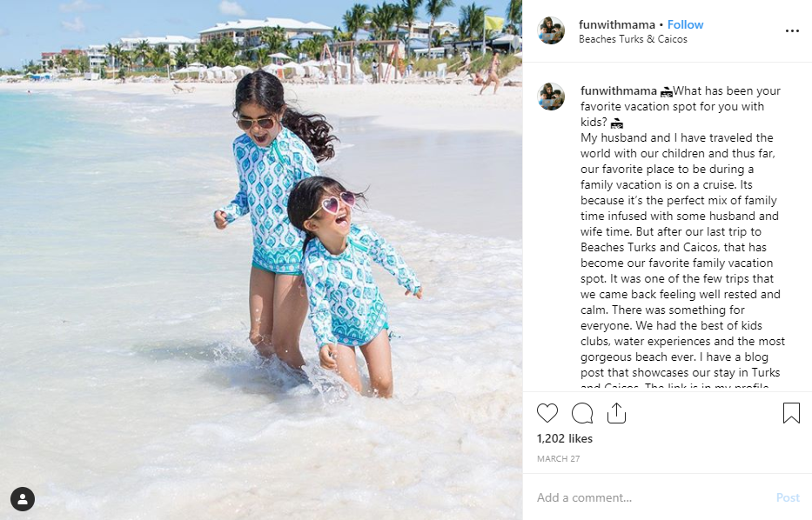Screen dimensions: 812x520
Task: Click funwithmama avatar in post header
Action: point(551,30)
